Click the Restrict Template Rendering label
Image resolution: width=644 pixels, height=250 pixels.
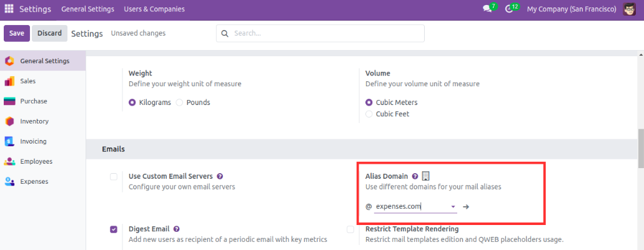[x=412, y=229]
